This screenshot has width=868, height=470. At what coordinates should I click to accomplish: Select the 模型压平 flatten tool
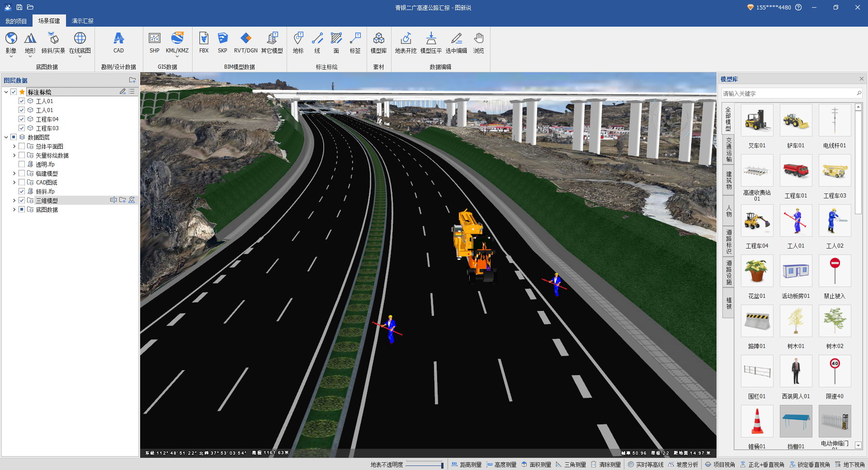click(x=431, y=42)
